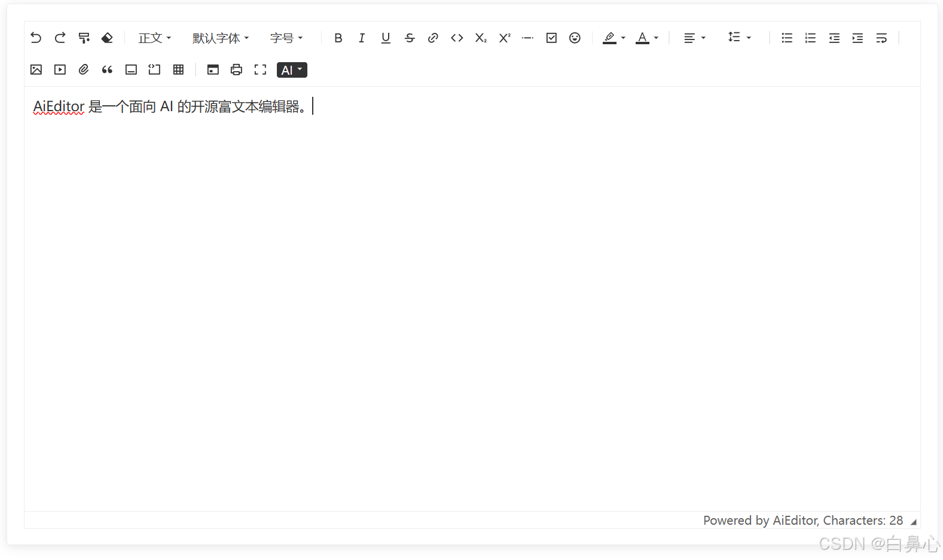
Task: Open the AI menu dropdown
Action: coord(292,70)
